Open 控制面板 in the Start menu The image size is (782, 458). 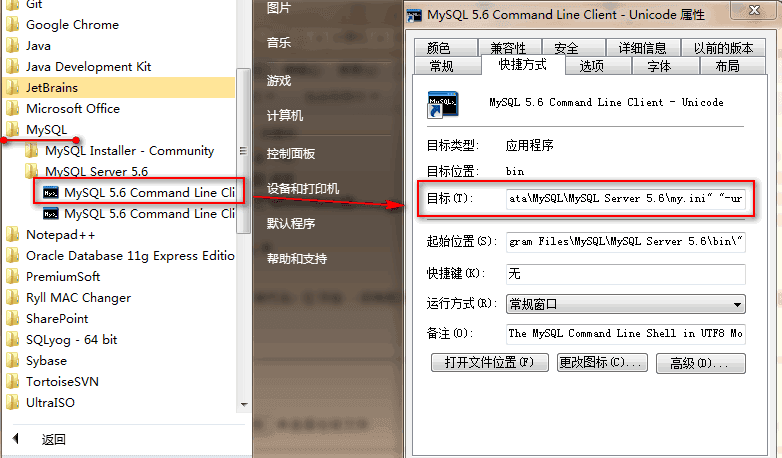pos(291,154)
